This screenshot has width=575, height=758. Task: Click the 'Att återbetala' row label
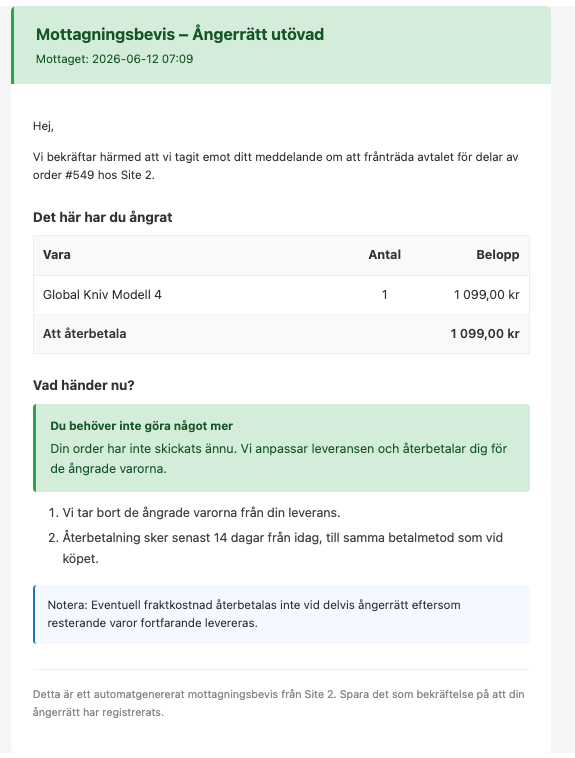tap(84, 334)
